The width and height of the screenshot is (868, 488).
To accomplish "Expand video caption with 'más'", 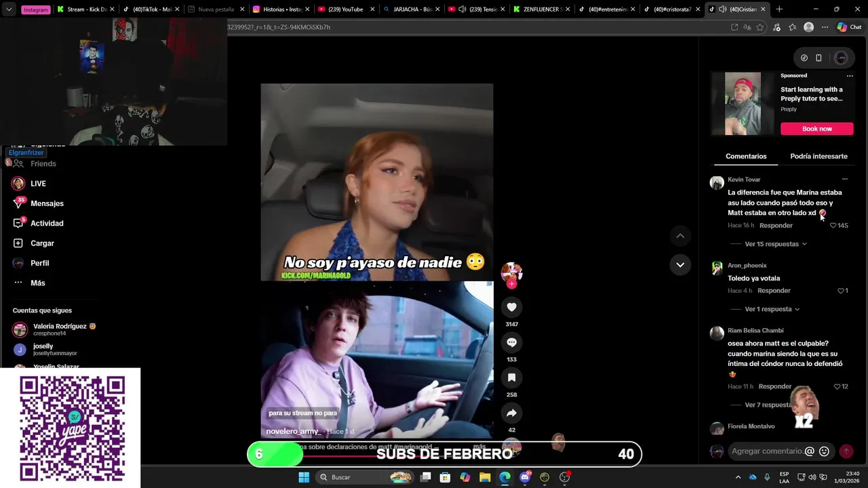I will coord(479,447).
